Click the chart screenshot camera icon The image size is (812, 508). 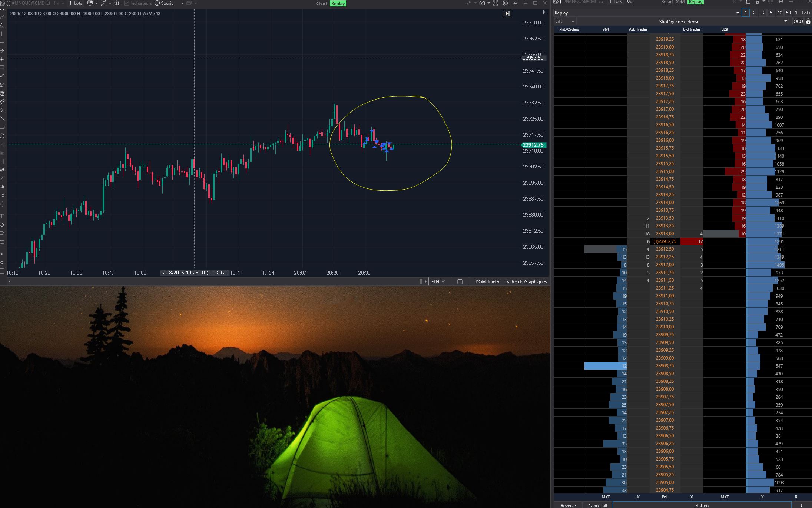tap(482, 3)
